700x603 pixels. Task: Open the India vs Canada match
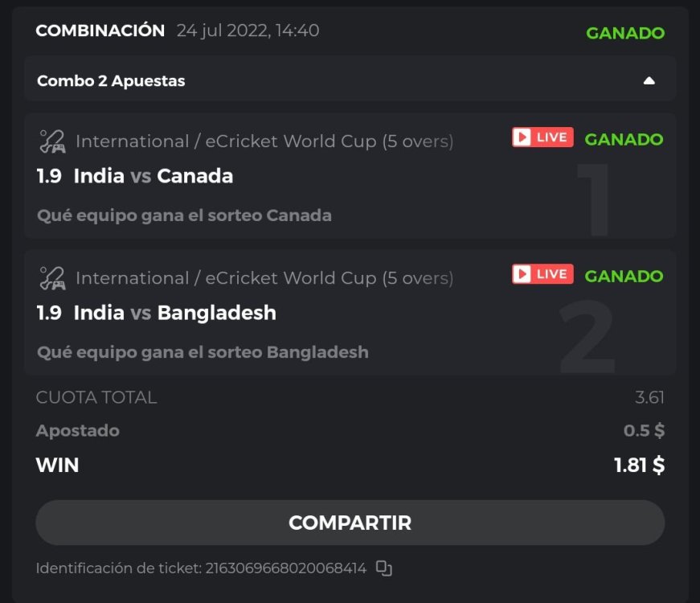click(x=153, y=176)
